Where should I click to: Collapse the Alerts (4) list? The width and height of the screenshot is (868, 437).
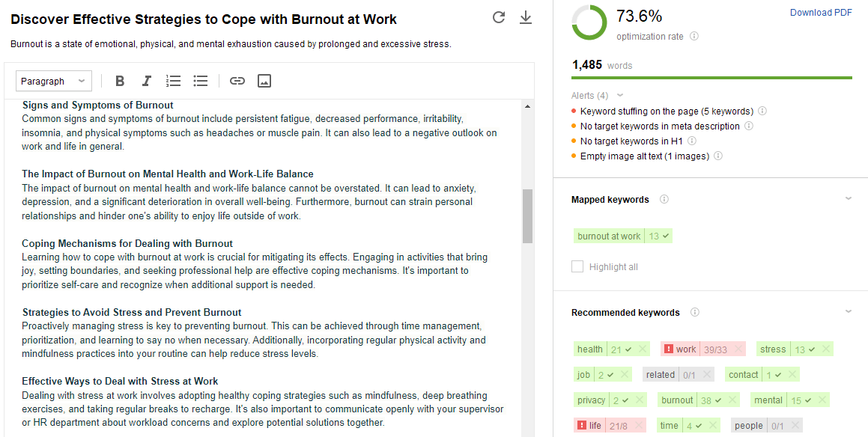(619, 95)
